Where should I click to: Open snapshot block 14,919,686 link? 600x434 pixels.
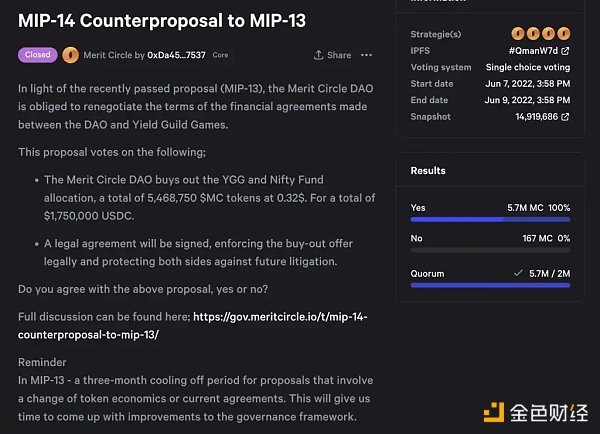537,117
